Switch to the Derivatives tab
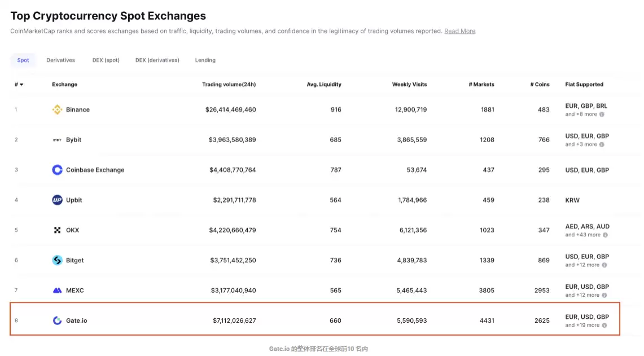 [x=60, y=60]
